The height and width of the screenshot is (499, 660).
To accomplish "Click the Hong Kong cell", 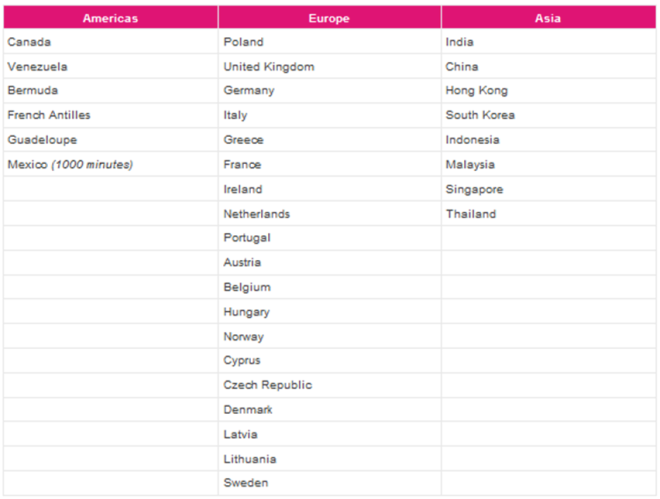I will point(477,91).
